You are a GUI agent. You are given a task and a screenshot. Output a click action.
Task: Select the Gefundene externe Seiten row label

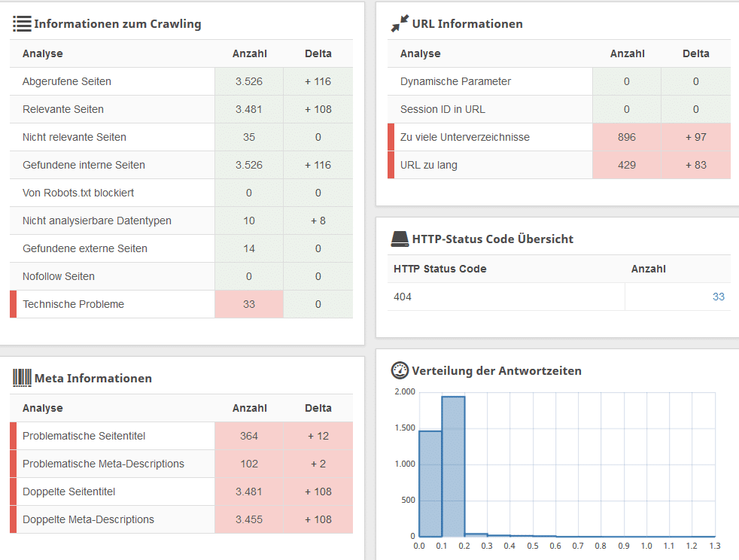pos(85,248)
